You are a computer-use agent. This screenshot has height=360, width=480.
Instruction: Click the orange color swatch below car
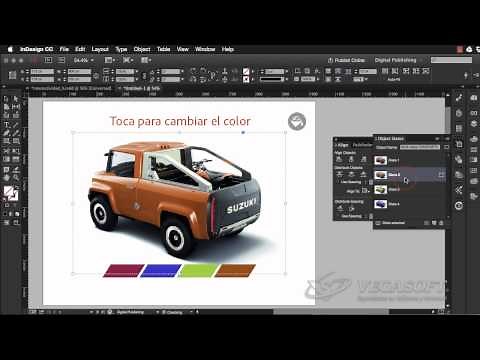(x=235, y=271)
